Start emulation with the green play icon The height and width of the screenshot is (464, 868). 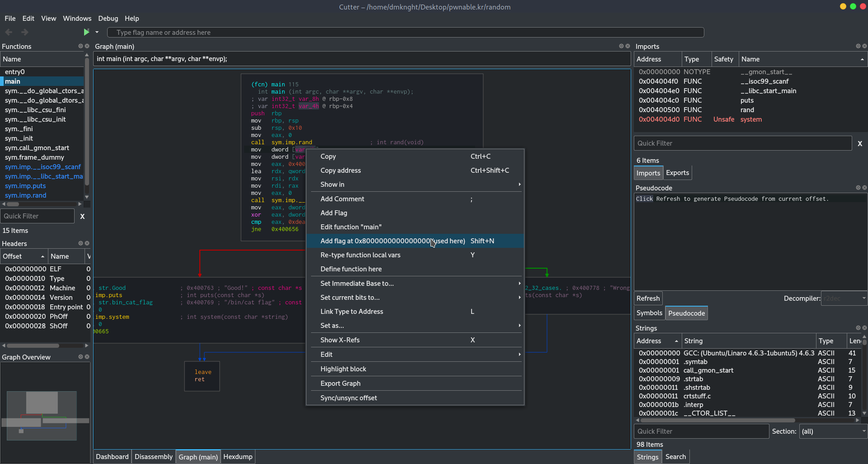[x=86, y=32]
